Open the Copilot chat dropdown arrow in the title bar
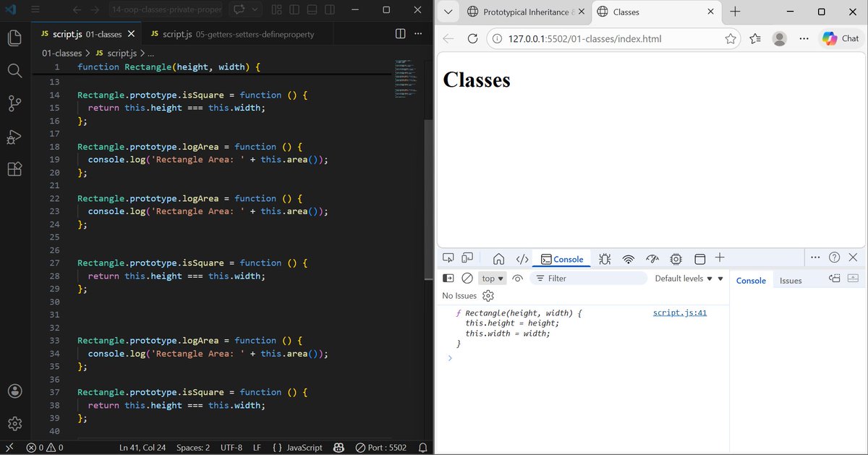This screenshot has width=868, height=455. tap(256, 10)
